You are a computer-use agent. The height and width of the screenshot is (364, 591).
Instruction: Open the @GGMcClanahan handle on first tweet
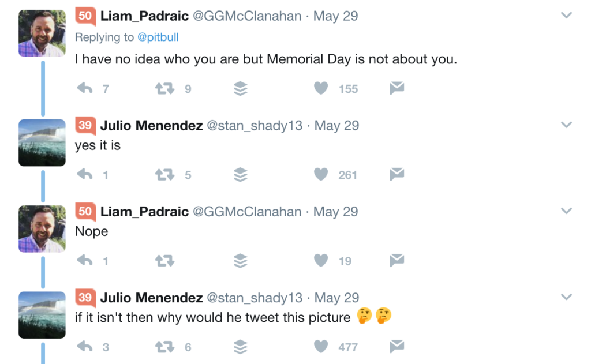point(246,16)
